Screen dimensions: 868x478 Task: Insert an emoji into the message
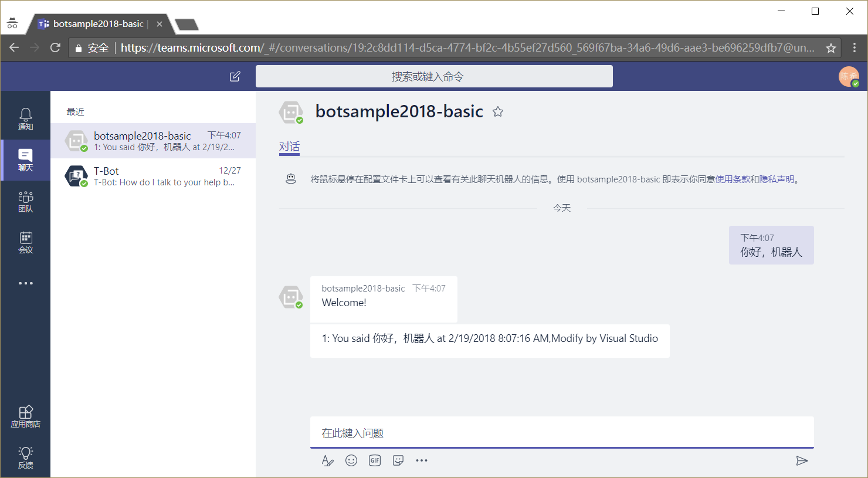tap(351, 460)
